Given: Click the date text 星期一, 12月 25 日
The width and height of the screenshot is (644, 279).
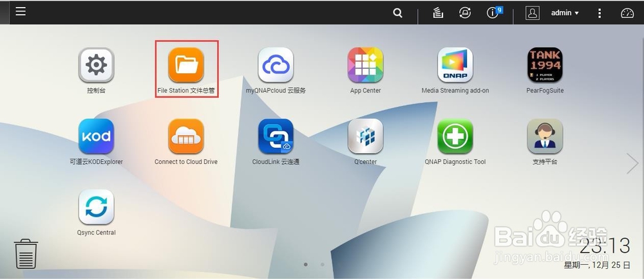Looking at the screenshot, I should point(597,265).
